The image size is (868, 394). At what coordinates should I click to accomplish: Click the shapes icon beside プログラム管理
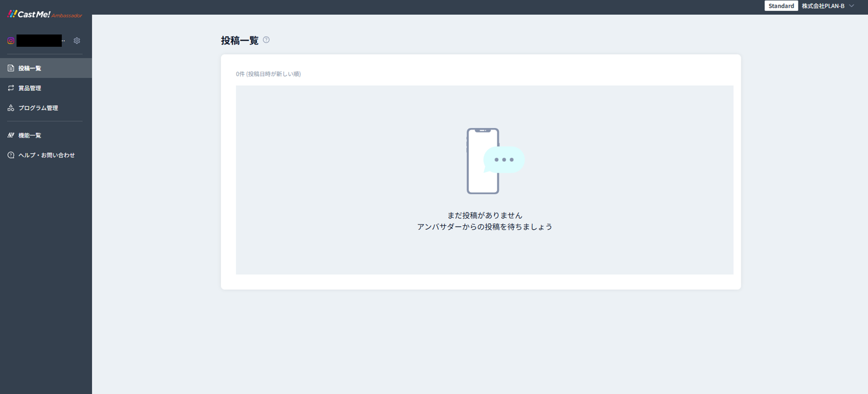11,108
